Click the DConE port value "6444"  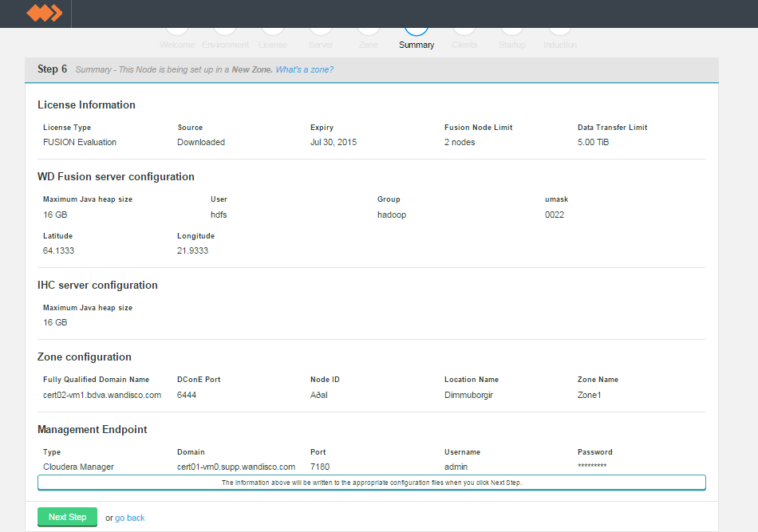pos(187,395)
